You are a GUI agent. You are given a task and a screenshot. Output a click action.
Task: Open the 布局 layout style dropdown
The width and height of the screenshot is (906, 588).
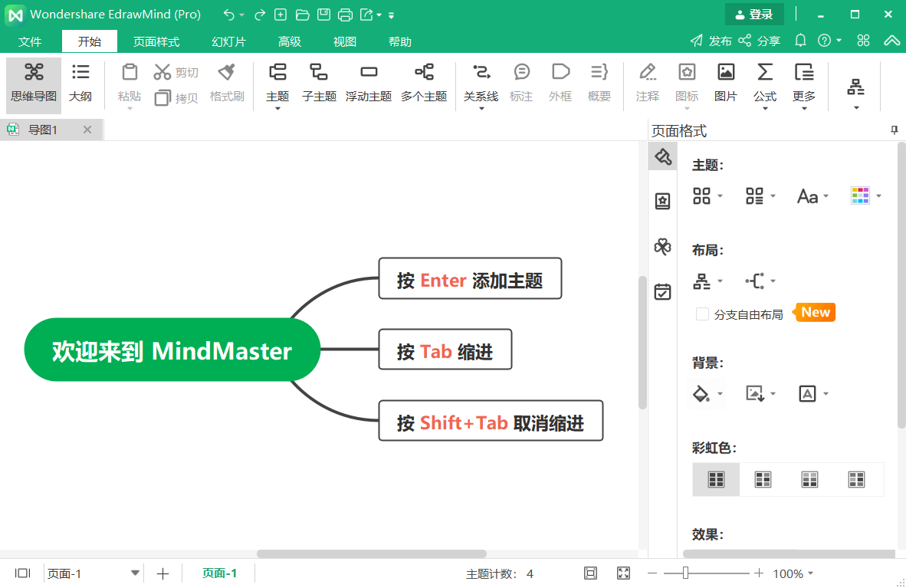pos(707,281)
